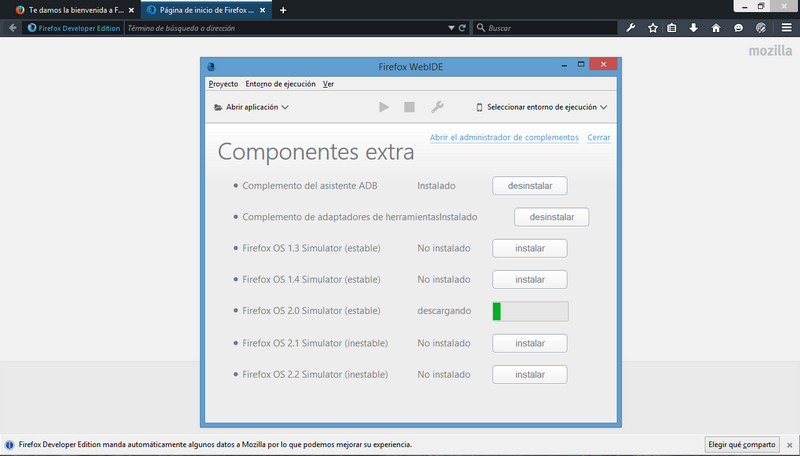Click desinstalar for tools adapters add-on

point(552,217)
